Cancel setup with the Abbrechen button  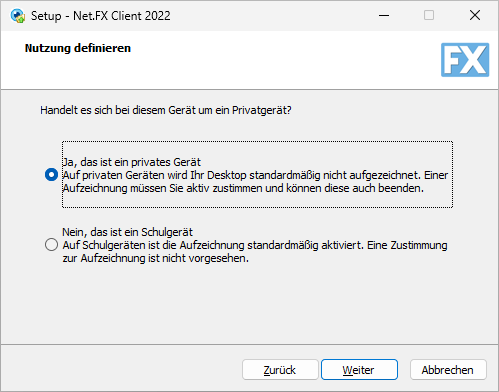tap(448, 370)
